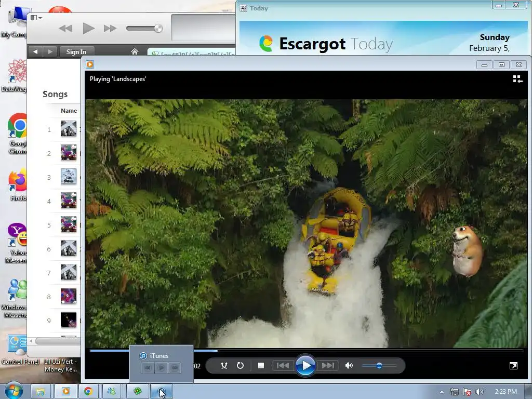Skip to previous track in Media Player
This screenshot has width=532, height=399.
(x=283, y=365)
